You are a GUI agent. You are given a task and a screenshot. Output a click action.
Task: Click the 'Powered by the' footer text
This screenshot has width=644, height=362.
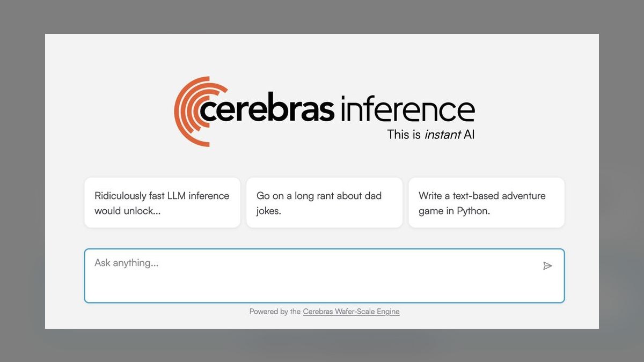tap(275, 312)
